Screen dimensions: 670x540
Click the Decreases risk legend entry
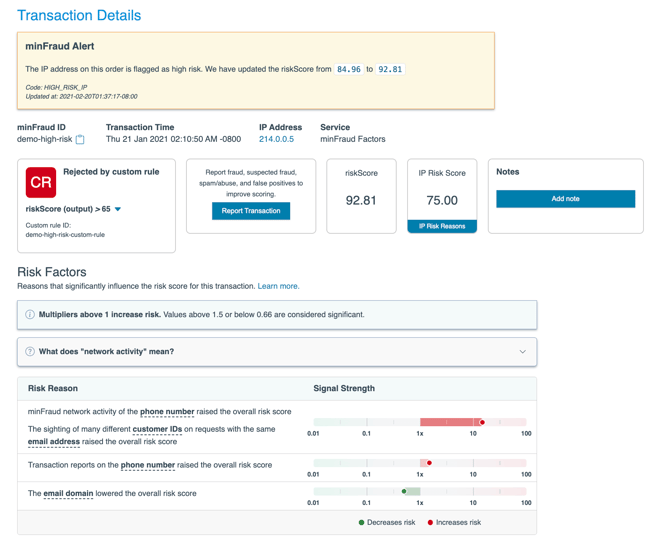(387, 522)
